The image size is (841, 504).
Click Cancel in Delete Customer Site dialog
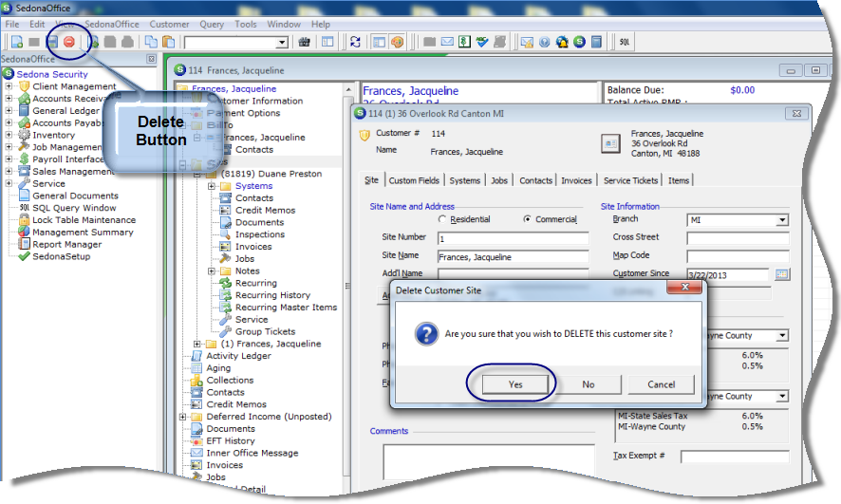(x=662, y=384)
